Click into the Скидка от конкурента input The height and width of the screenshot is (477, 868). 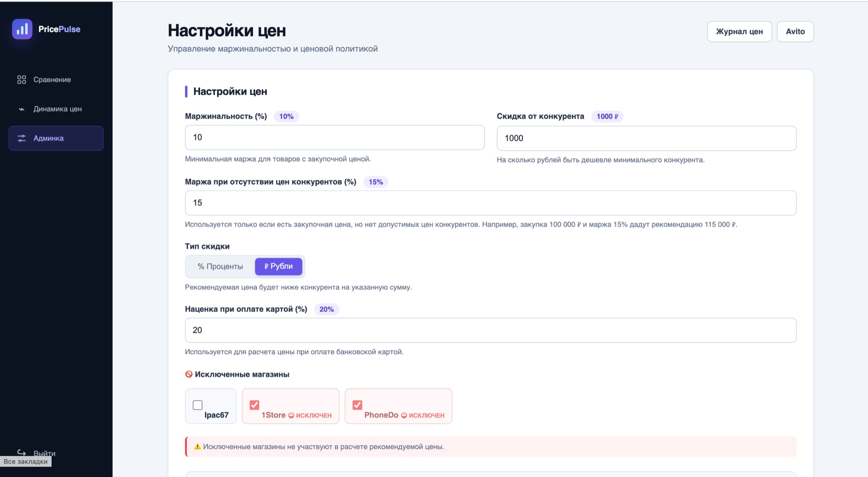tap(647, 138)
